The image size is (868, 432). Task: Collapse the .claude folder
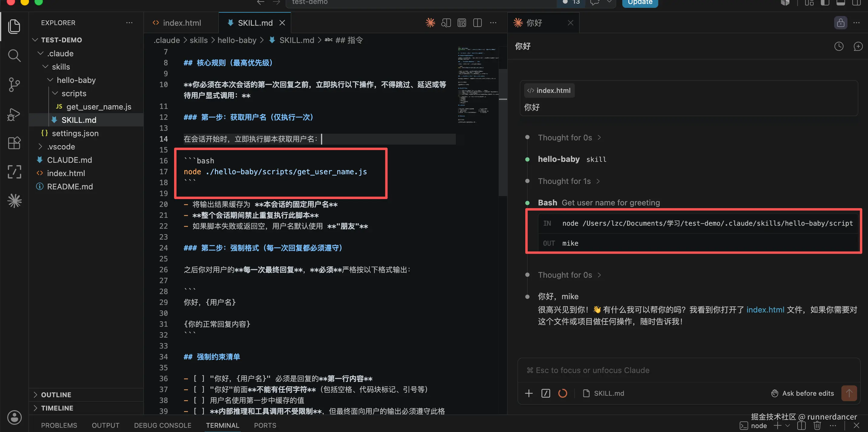pyautogui.click(x=40, y=53)
